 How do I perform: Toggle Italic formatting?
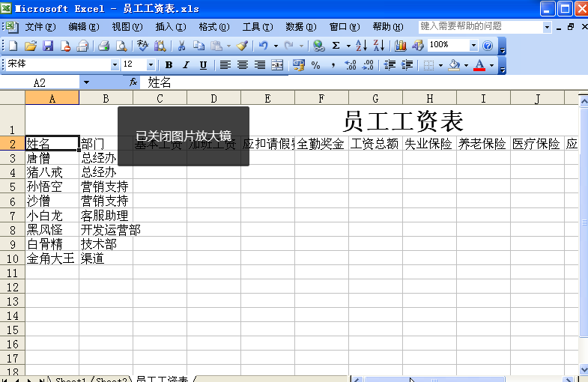tap(186, 65)
